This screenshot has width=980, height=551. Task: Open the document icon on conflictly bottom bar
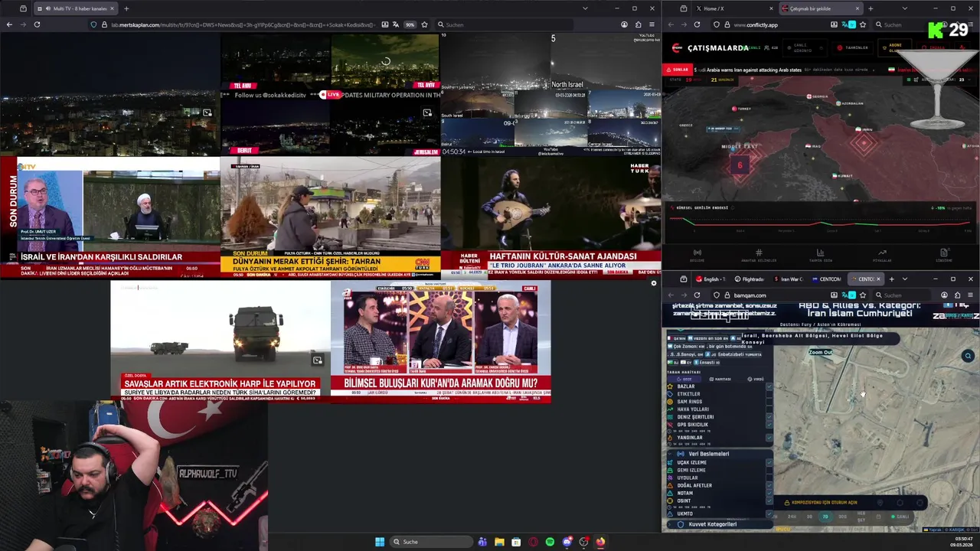pyautogui.click(x=944, y=253)
